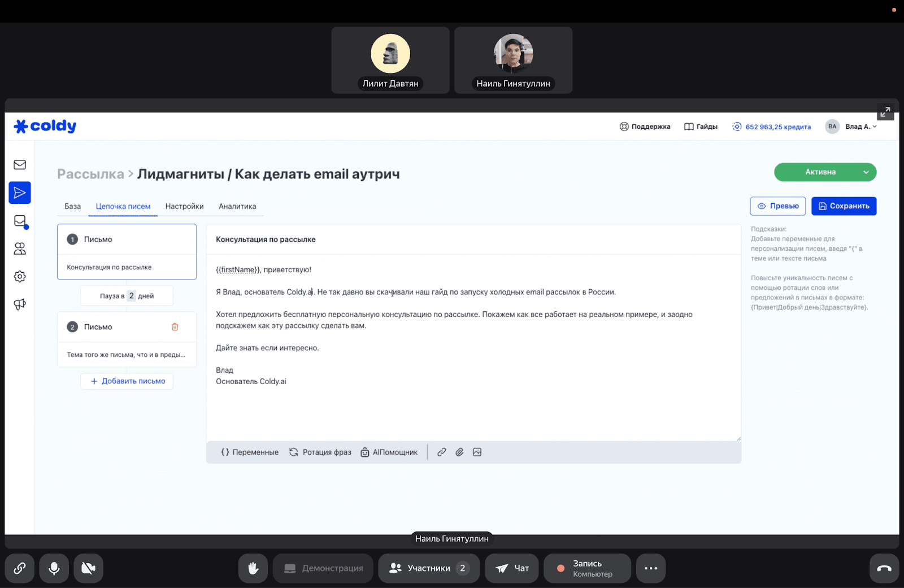The height and width of the screenshot is (588, 904).
Task: Insert image using picture icon
Action: click(x=477, y=452)
